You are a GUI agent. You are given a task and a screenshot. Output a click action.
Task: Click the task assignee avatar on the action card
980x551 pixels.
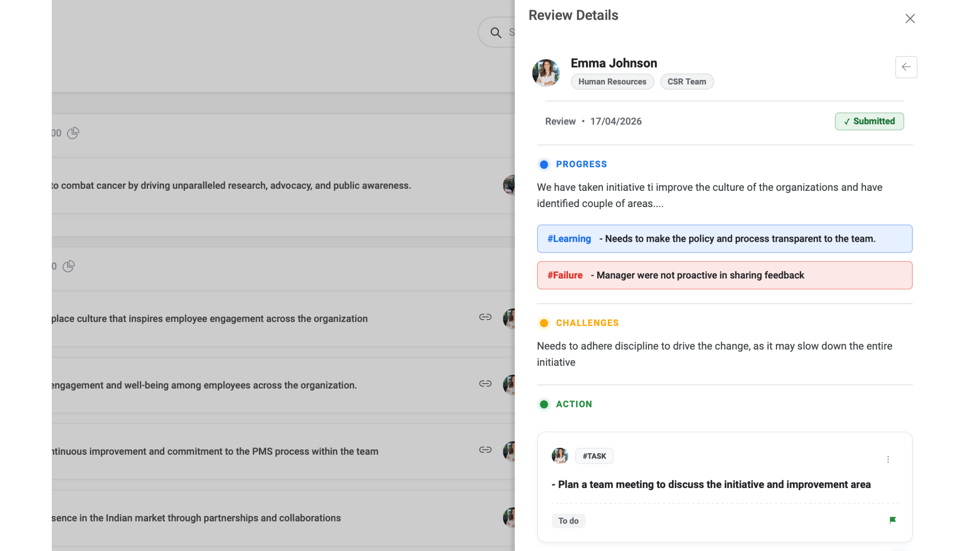point(560,456)
